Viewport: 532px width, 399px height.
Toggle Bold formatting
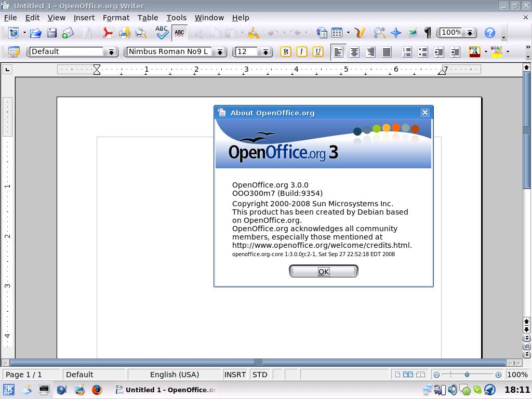coord(286,52)
